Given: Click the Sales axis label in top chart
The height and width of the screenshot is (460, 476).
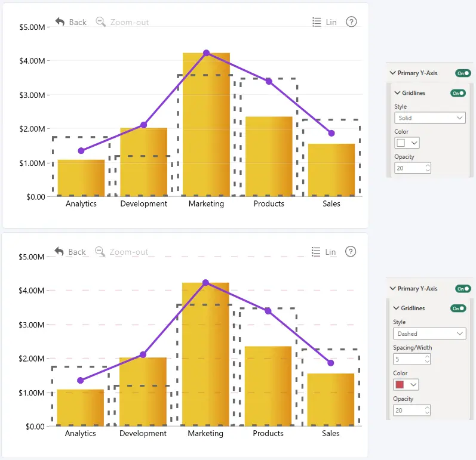Looking at the screenshot, I should [331, 204].
